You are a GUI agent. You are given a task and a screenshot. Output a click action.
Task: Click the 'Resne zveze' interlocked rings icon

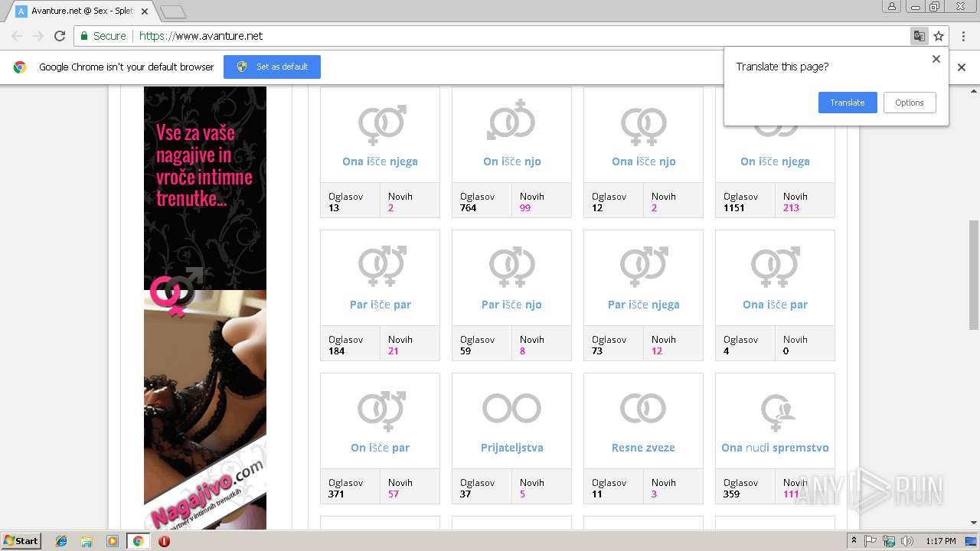tap(643, 408)
